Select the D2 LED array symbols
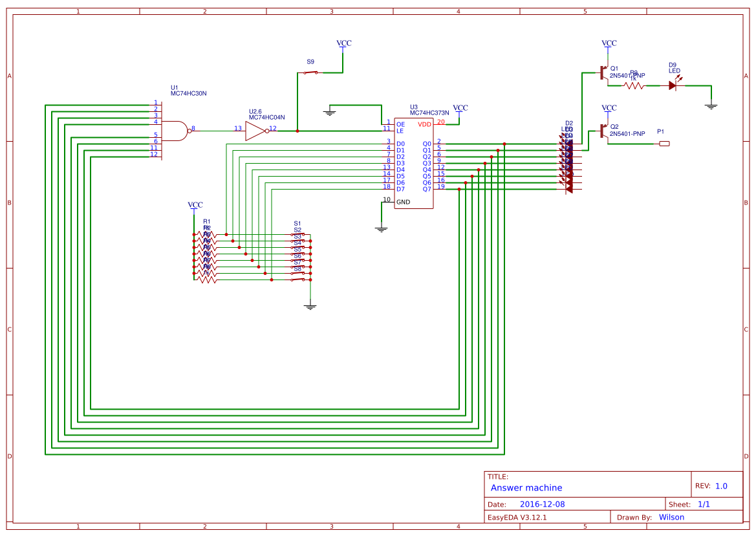Image resolution: width=756 pixels, height=537 pixels. [568, 162]
